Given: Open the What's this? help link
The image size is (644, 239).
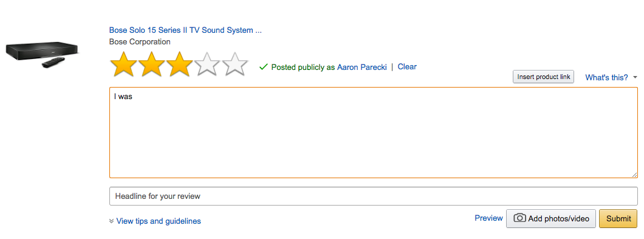Looking at the screenshot, I should 606,77.
